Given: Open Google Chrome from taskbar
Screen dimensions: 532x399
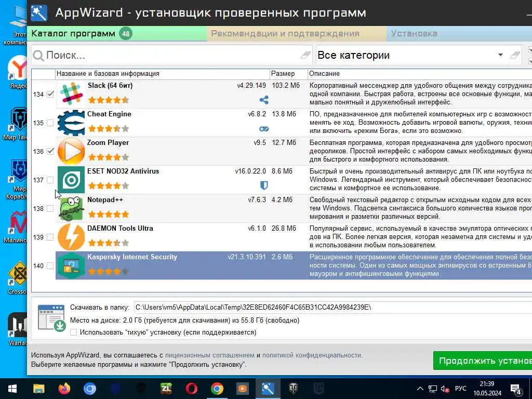Looking at the screenshot, I should click(217, 389).
